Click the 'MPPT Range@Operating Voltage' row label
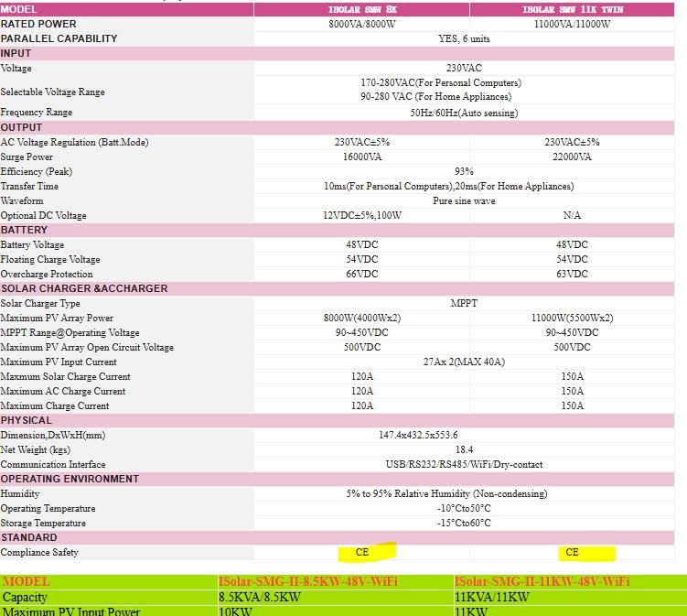This screenshot has width=687, height=616. [70, 333]
